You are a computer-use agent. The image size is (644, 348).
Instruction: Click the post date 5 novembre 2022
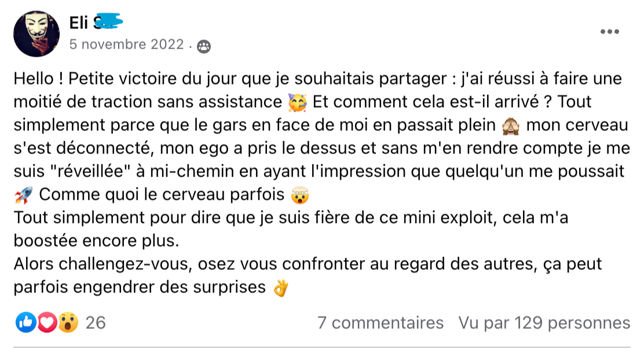pos(126,45)
